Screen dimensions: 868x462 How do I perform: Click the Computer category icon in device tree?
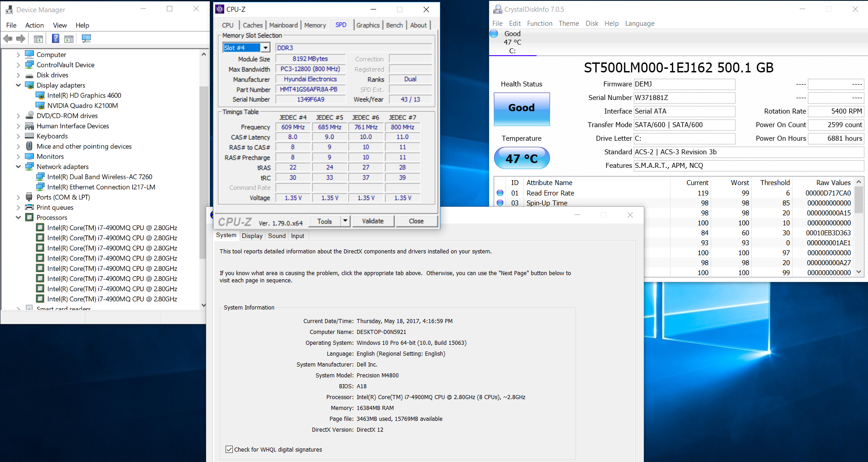click(x=29, y=54)
